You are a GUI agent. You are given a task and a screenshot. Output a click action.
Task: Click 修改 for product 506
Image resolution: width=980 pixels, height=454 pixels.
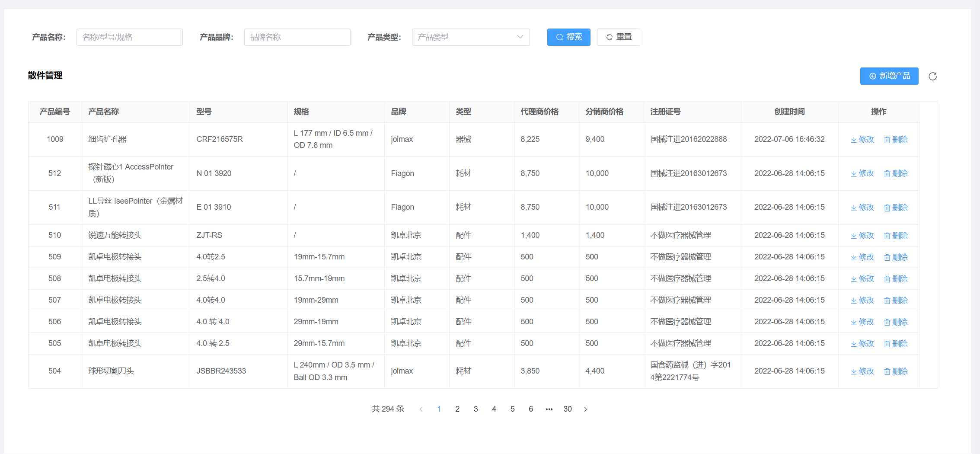pyautogui.click(x=862, y=322)
